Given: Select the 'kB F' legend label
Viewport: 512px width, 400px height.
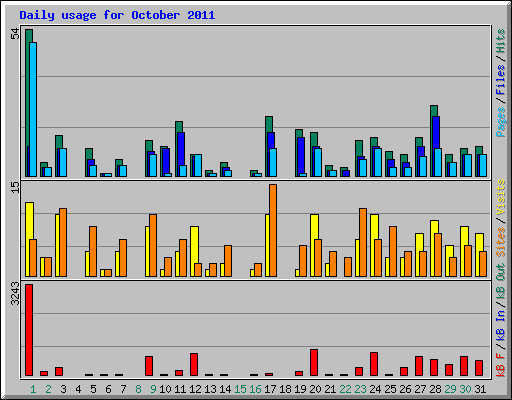Looking at the screenshot, I should click(500, 365).
